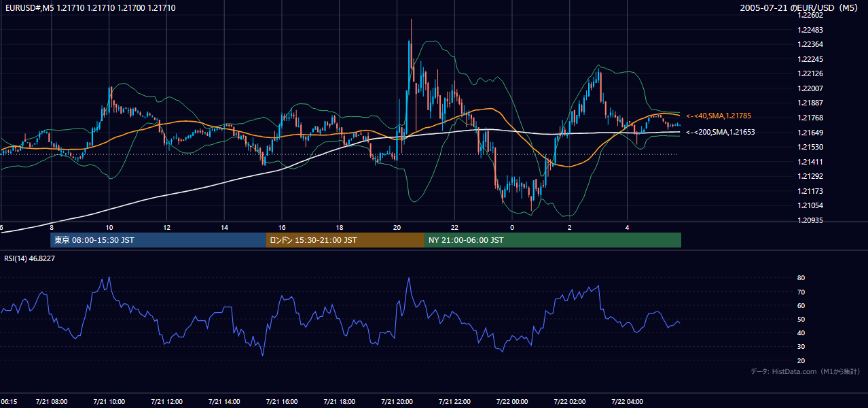Viewport: 868px width, 408px height.
Task: Click price axis value 1.21173
Action: (810, 191)
